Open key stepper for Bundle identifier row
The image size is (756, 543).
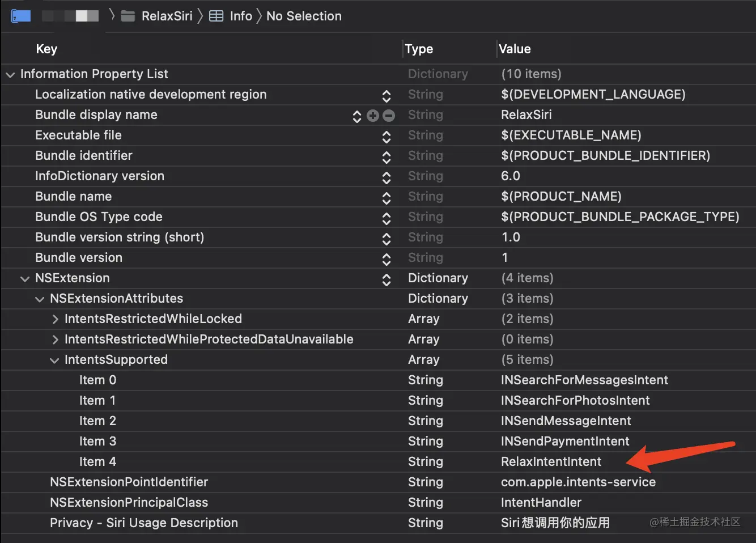point(387,156)
